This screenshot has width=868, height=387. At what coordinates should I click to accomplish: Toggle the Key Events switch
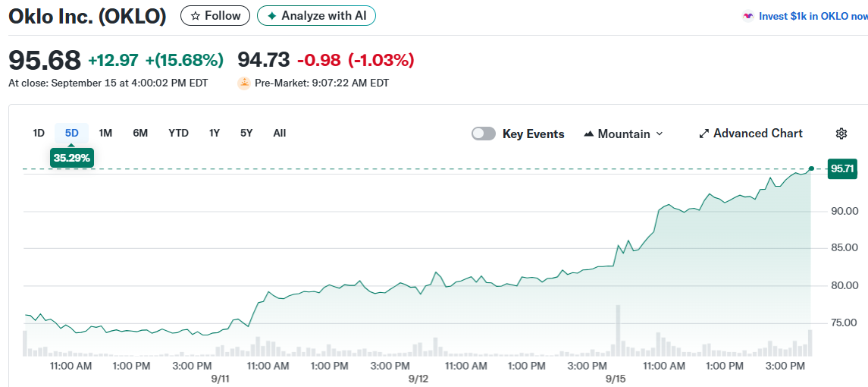click(483, 134)
